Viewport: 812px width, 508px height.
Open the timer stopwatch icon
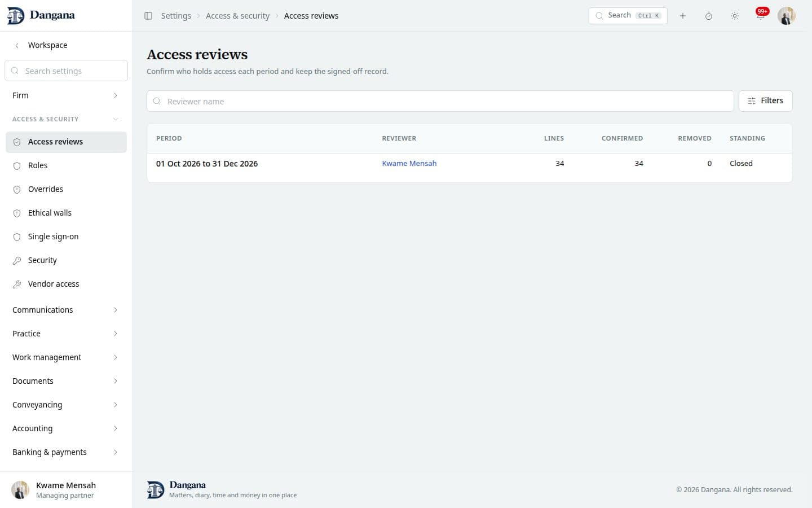[x=708, y=16]
